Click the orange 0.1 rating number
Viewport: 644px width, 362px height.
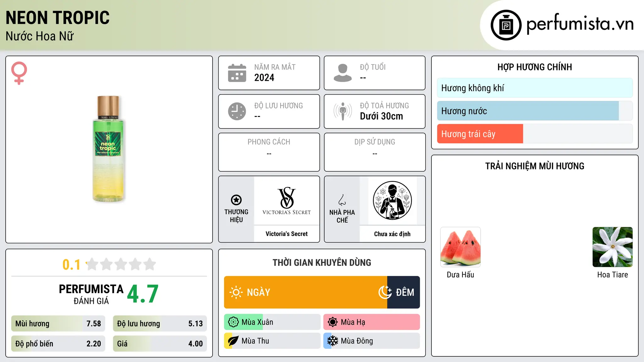(x=71, y=265)
